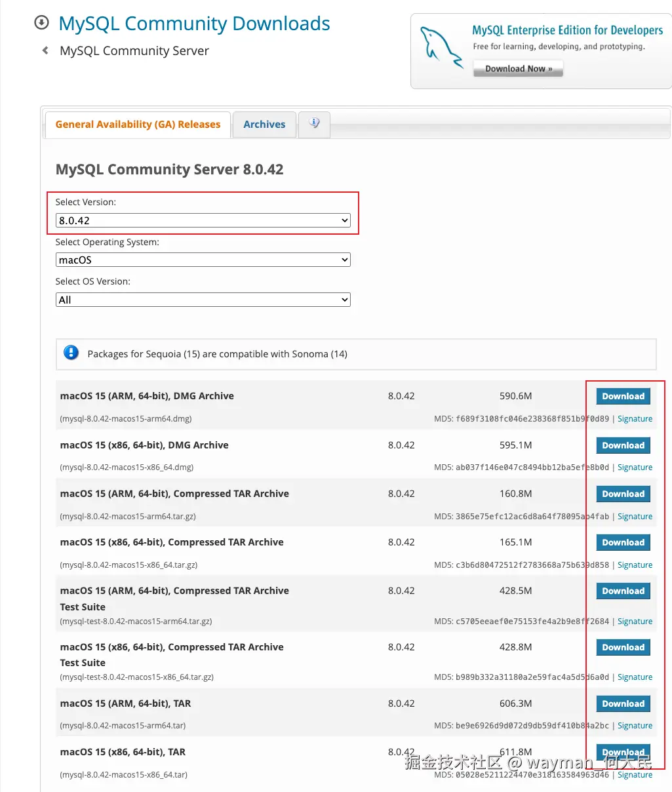Click the macOS 15 (x86, 64-bit), TAR title

pyautogui.click(x=123, y=752)
